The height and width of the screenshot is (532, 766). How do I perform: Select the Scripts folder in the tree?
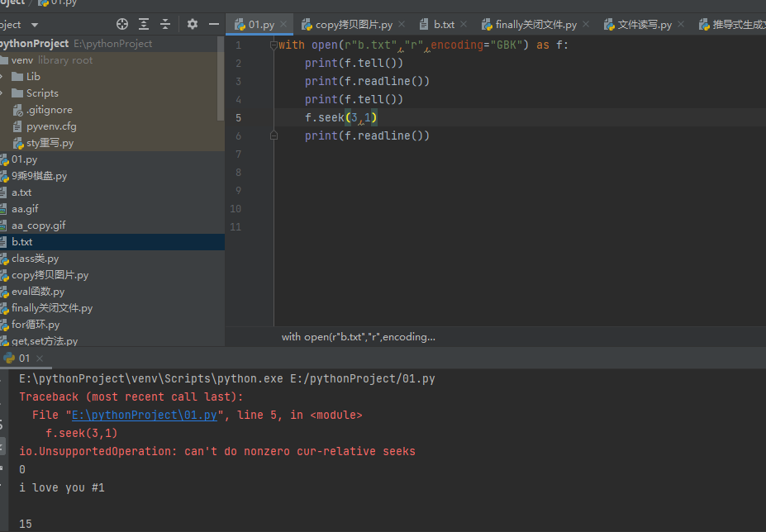click(108, 93)
